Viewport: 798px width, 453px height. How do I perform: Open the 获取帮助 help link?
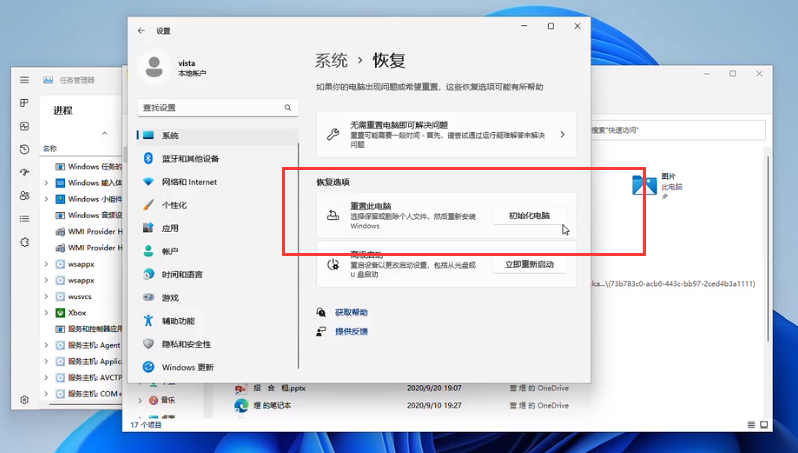[x=351, y=312]
